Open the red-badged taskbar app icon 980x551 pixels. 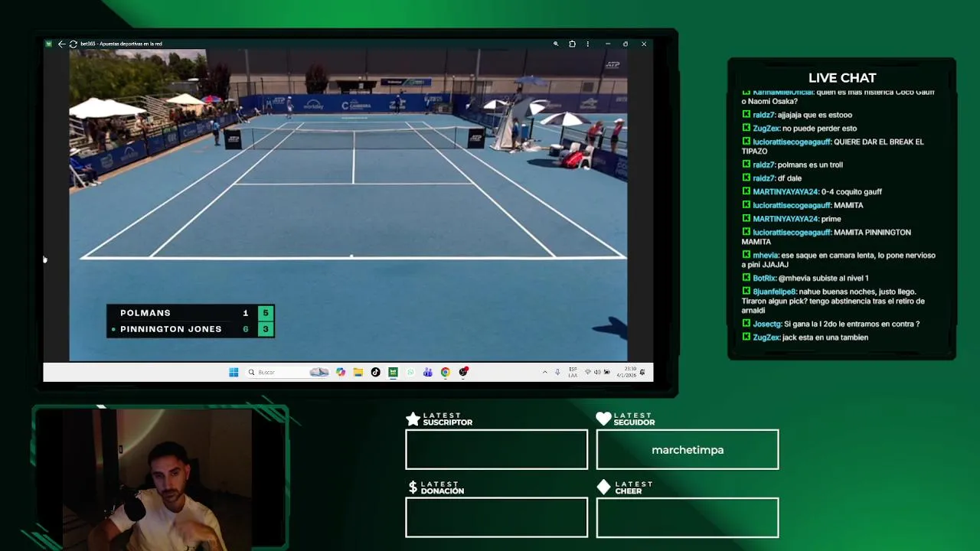463,372
